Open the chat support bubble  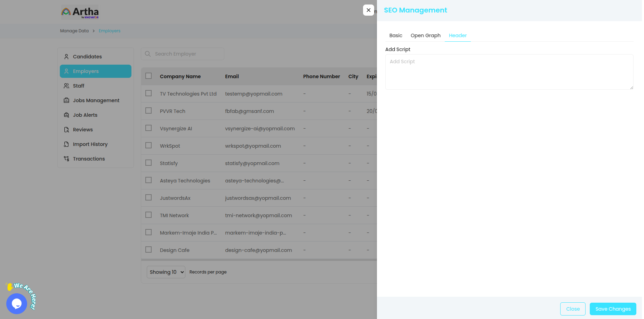[x=17, y=303]
